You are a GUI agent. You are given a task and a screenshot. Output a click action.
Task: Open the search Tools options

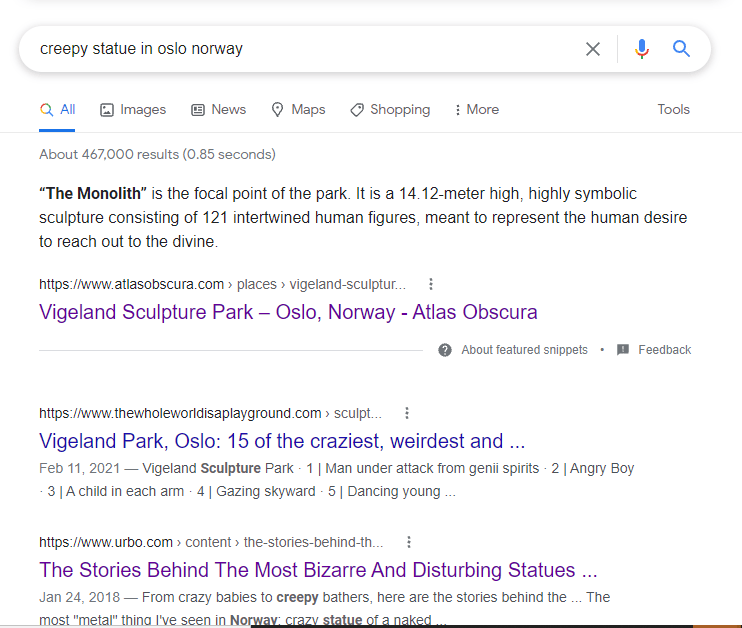(x=673, y=110)
